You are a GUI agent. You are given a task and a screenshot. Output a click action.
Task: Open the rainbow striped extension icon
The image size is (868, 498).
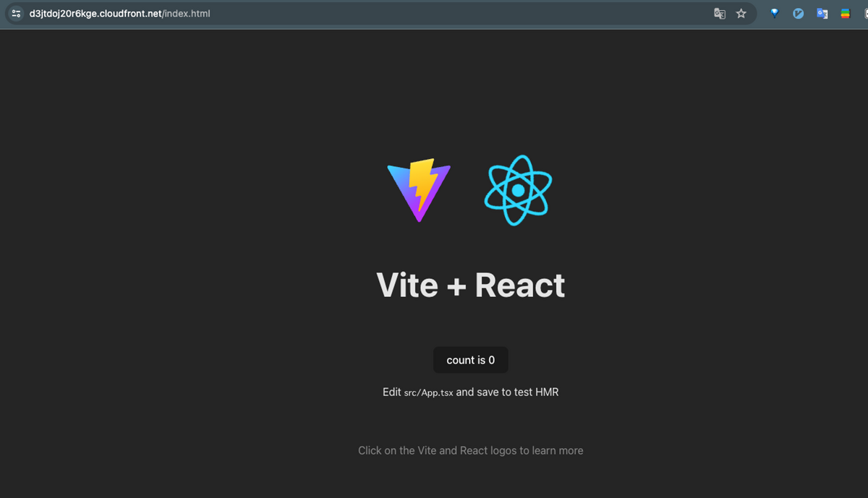click(x=845, y=13)
